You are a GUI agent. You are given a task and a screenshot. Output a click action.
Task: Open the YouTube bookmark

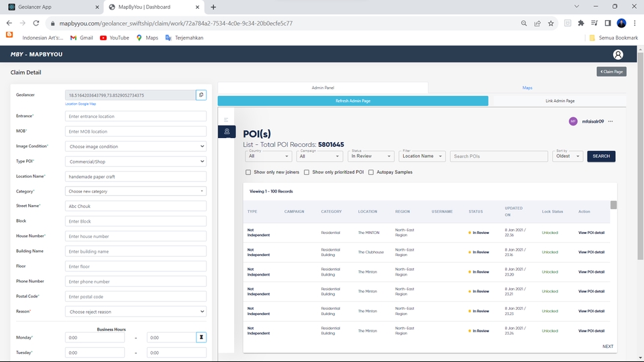click(115, 38)
